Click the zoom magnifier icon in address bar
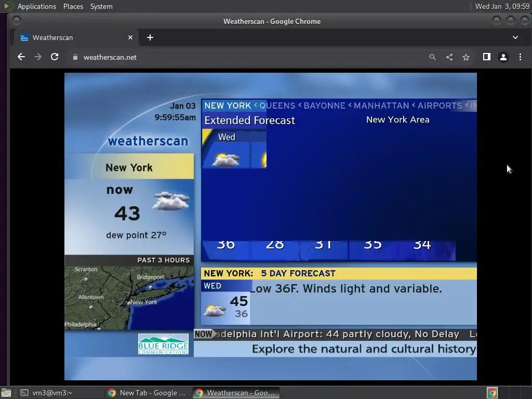Viewport: 532px width, 399px height. (x=433, y=57)
